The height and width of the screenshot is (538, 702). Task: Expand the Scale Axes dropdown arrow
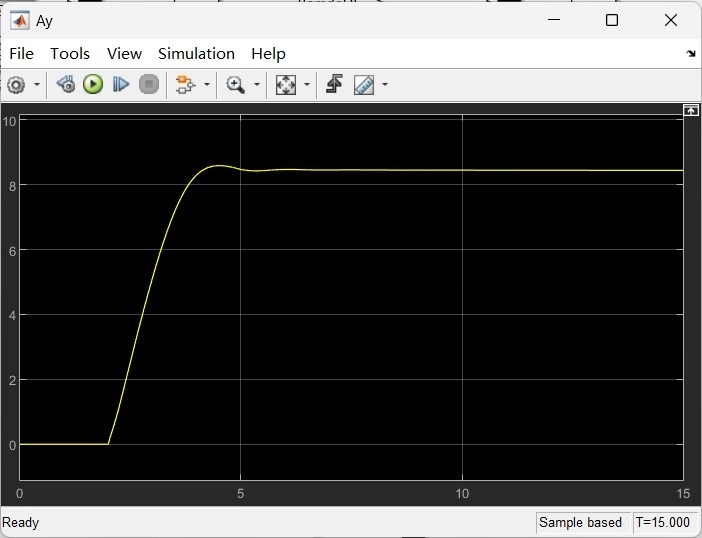tap(307, 84)
